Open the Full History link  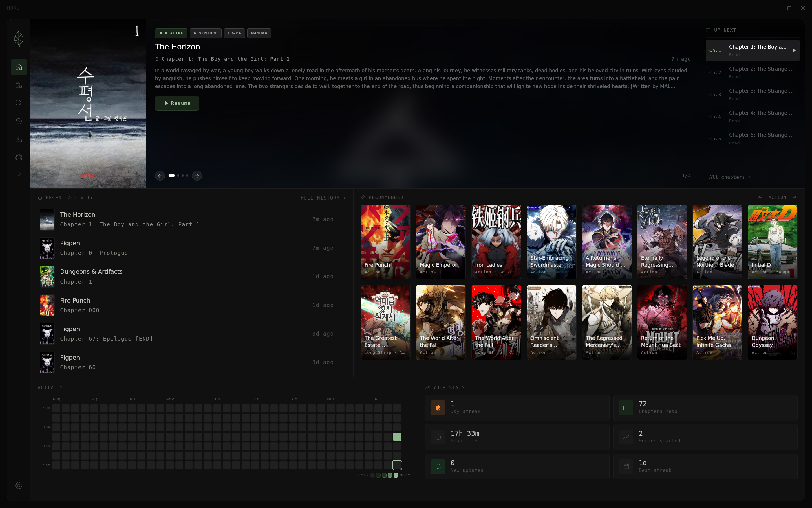tap(323, 198)
